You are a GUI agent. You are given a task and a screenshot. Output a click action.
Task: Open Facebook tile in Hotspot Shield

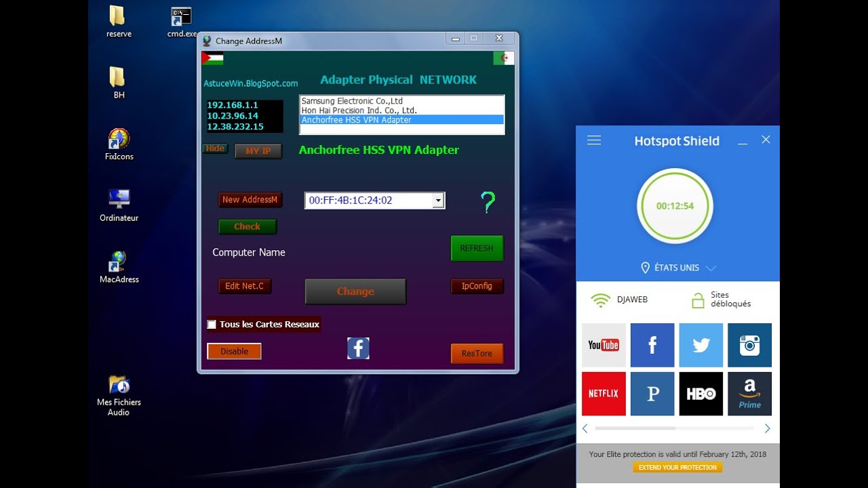click(x=652, y=345)
